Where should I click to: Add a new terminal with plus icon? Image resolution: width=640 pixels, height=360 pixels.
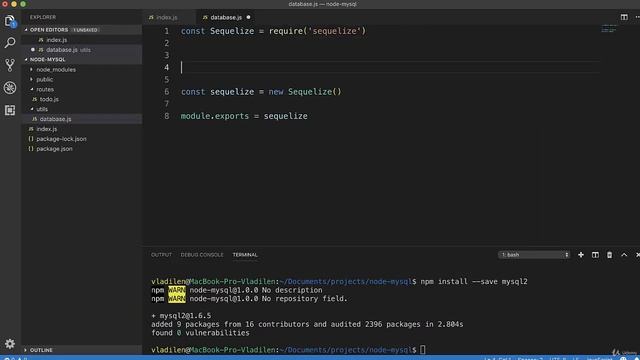pyautogui.click(x=581, y=255)
